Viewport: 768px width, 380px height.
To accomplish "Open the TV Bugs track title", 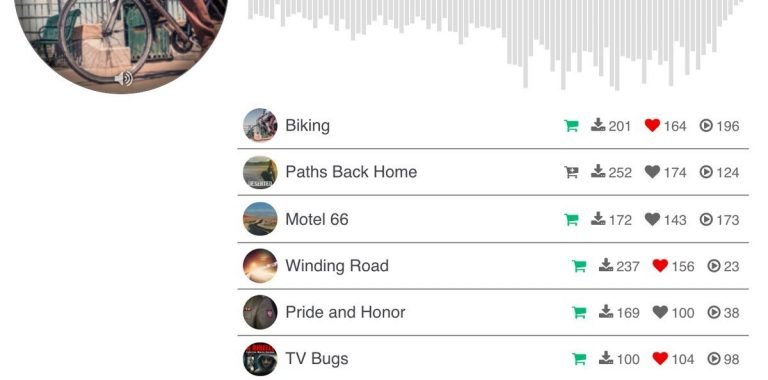I will point(316,358).
